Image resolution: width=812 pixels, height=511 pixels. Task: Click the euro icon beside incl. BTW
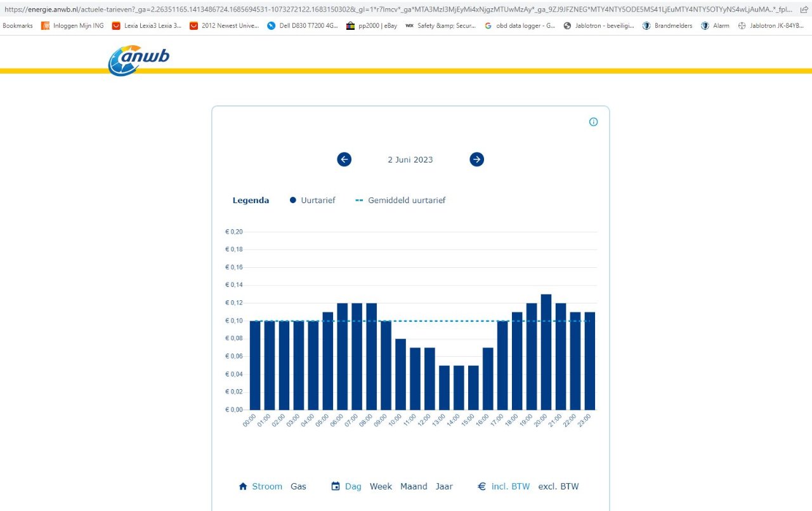[x=481, y=486]
